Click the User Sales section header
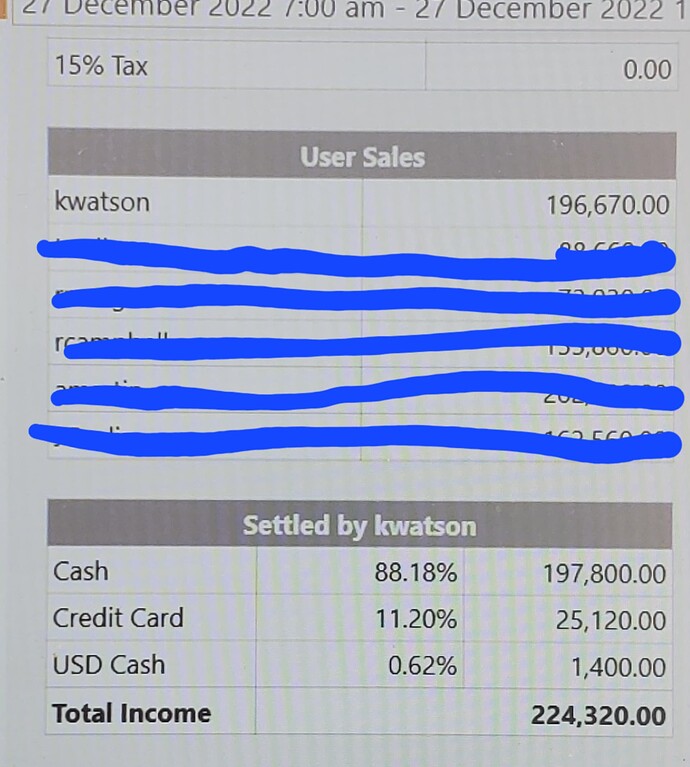Viewport: 690px width, 767px height. [362, 156]
